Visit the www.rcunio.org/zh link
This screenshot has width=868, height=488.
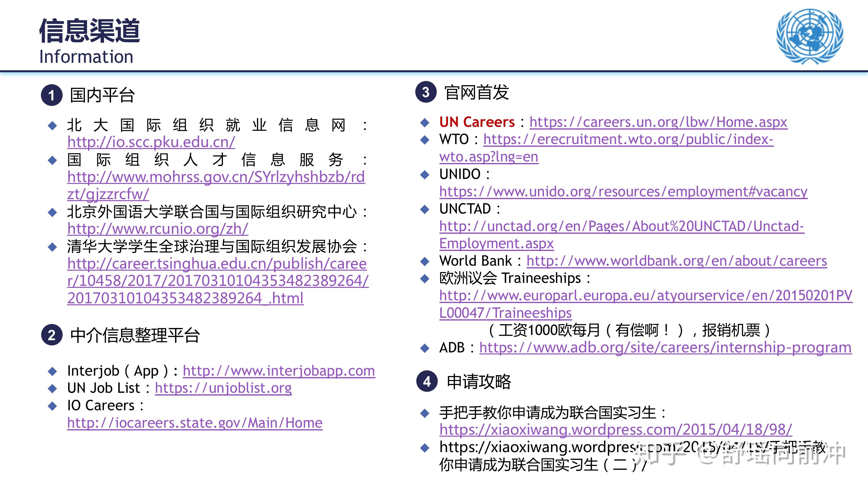(158, 229)
